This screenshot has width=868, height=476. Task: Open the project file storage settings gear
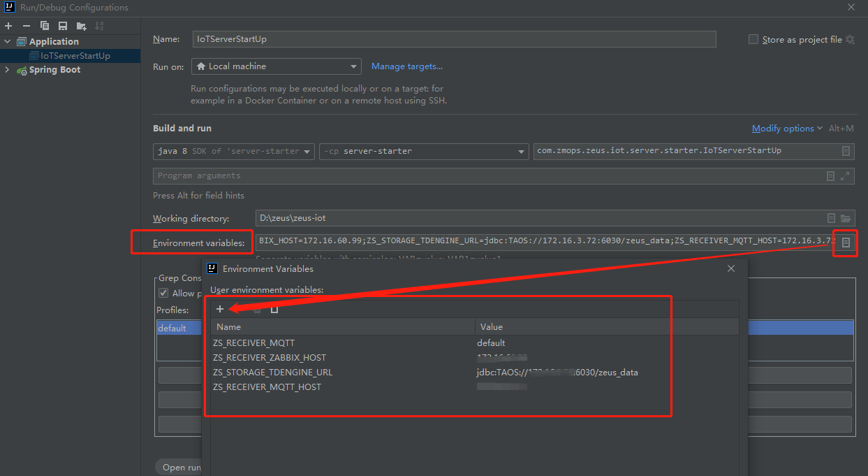click(850, 39)
